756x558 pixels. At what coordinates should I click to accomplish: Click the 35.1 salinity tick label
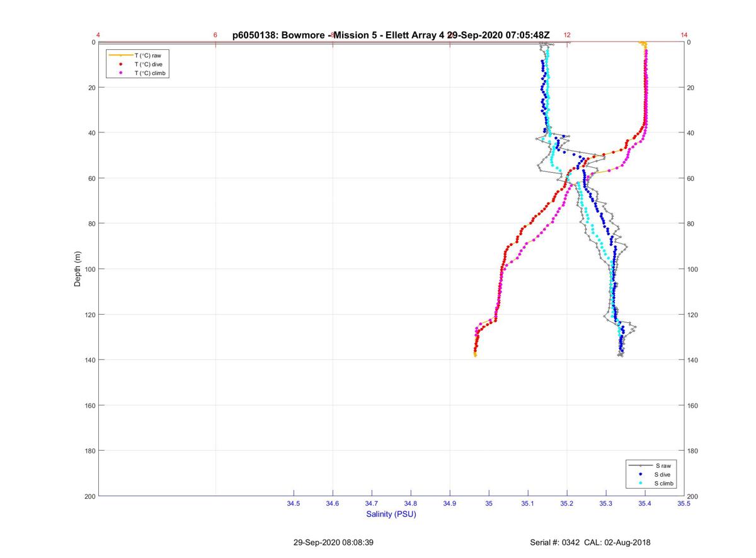[528, 503]
